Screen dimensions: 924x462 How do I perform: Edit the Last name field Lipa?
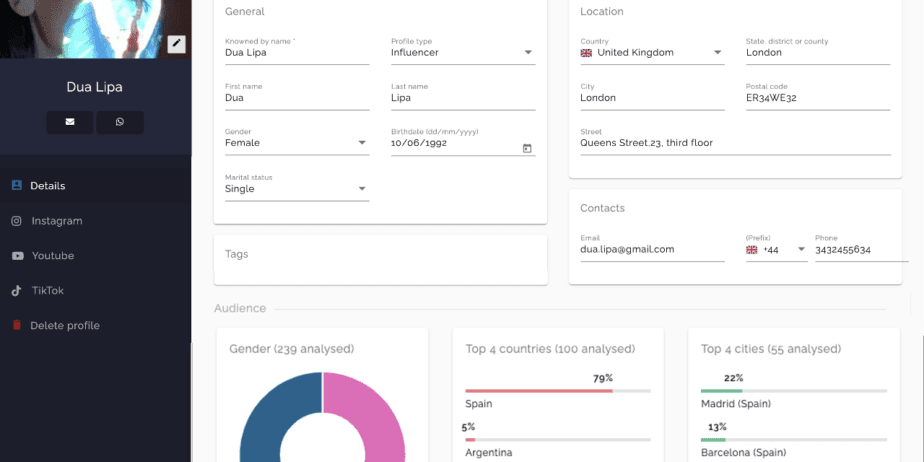(463, 96)
